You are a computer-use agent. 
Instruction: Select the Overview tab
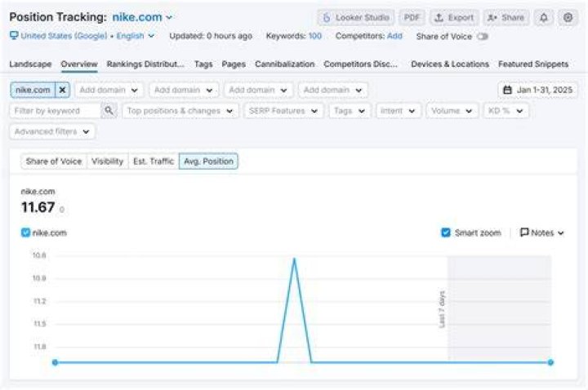click(79, 64)
